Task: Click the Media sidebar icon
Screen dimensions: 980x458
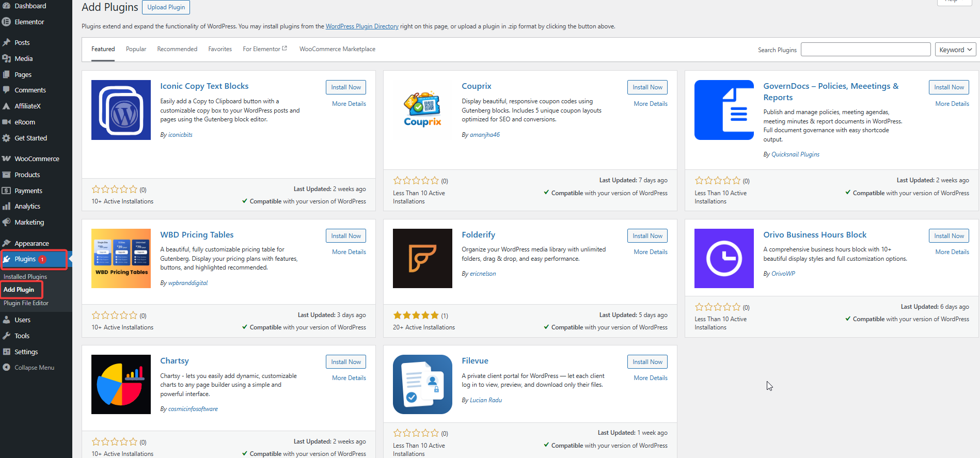Action: pyautogui.click(x=7, y=58)
